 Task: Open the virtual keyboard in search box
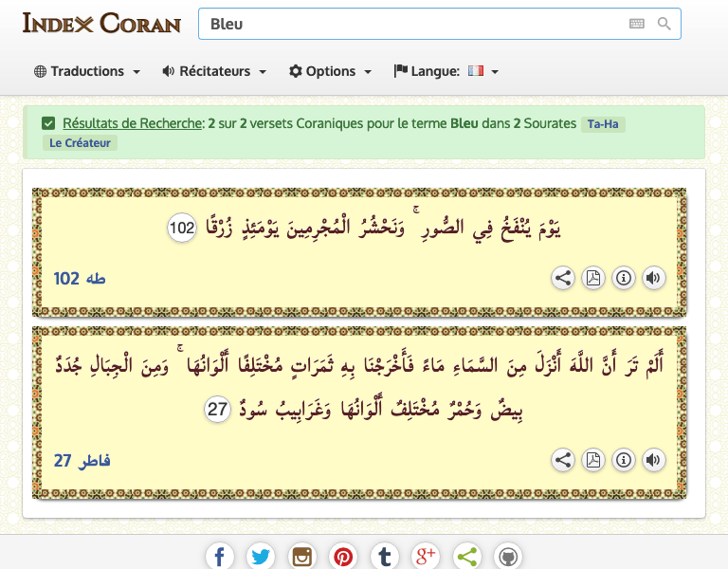tap(637, 24)
